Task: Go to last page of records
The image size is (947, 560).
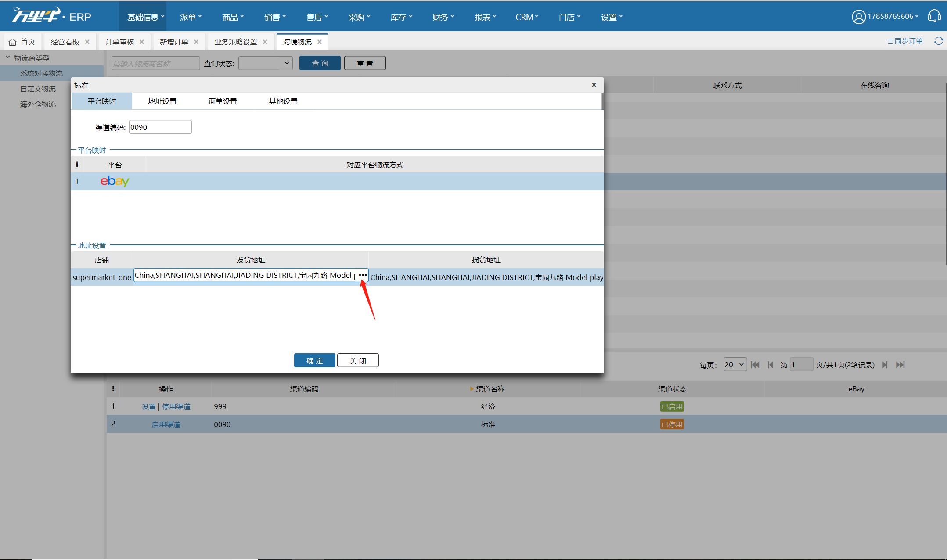Action: (x=900, y=365)
